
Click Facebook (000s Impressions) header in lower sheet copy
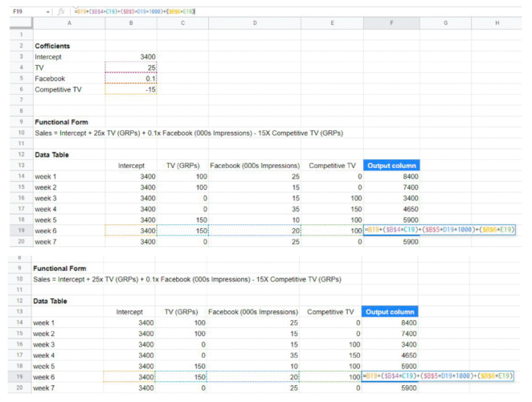click(253, 312)
